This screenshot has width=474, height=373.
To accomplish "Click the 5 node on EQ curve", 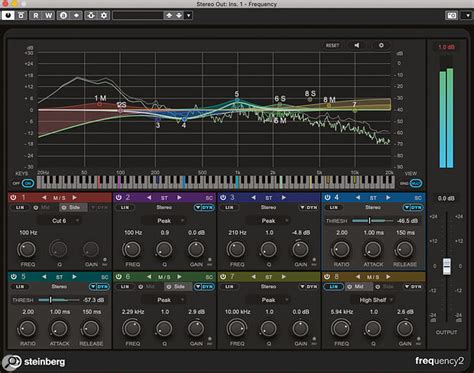I will tap(237, 100).
